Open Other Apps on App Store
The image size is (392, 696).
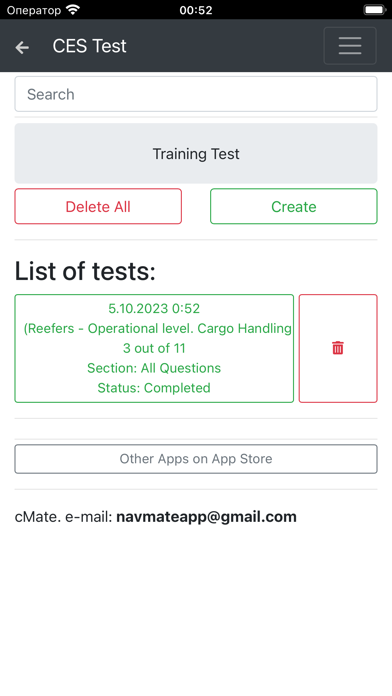click(196, 459)
